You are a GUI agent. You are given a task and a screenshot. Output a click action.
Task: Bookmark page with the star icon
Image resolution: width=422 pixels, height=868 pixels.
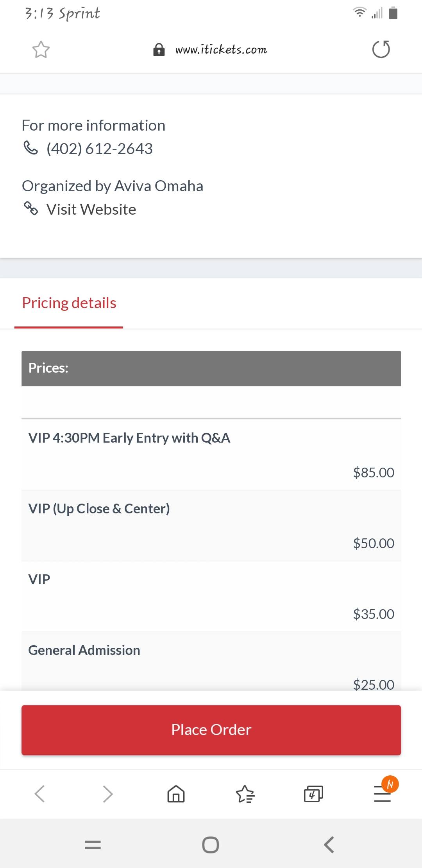(x=41, y=50)
